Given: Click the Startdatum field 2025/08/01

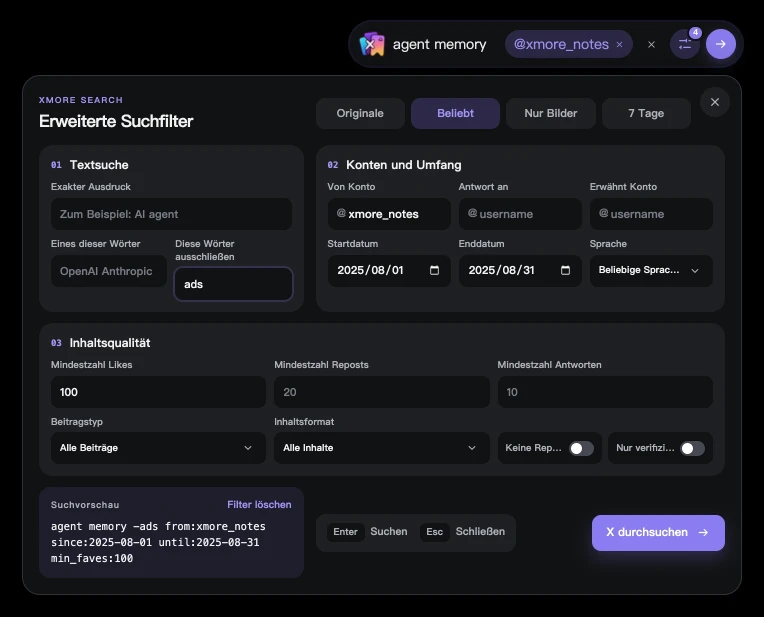Looking at the screenshot, I should (x=389, y=270).
